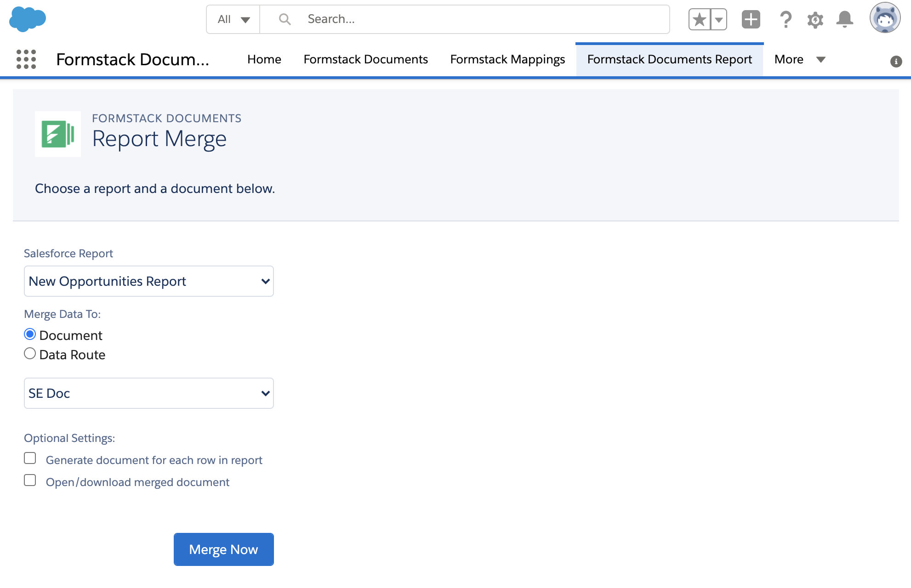Expand the All search scope dropdown

(x=233, y=19)
